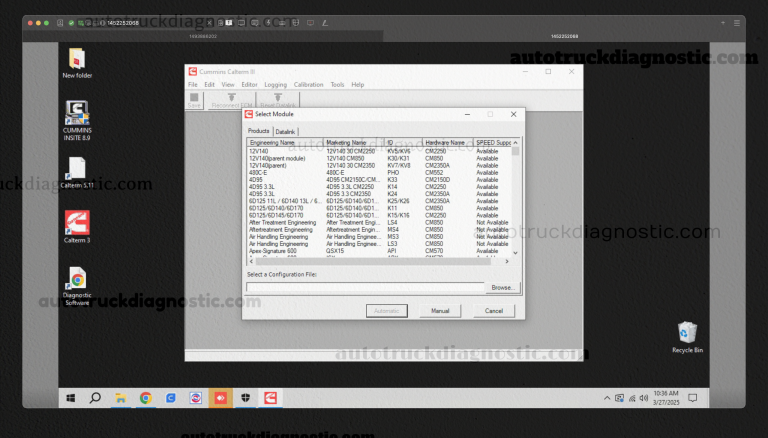Open File Explorer from the taskbar
The height and width of the screenshot is (438, 768).
coord(120,398)
